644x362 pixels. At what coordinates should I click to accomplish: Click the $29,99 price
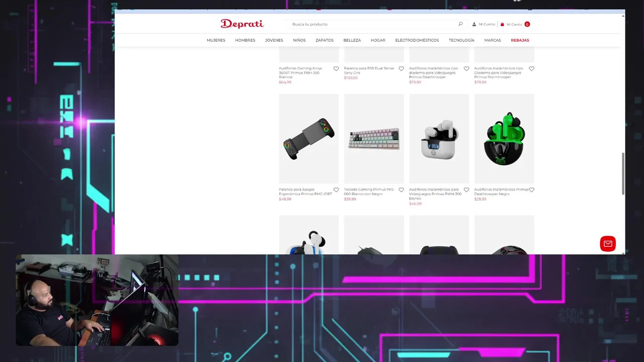[480, 199]
